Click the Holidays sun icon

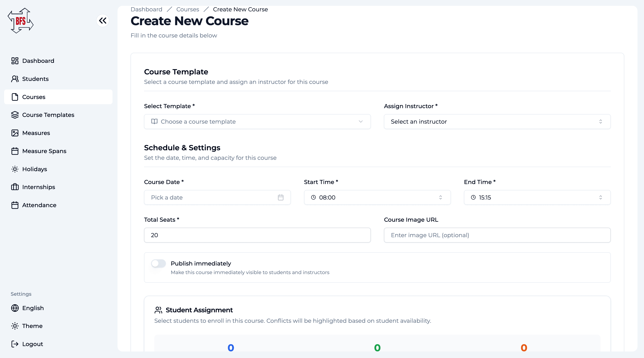click(15, 169)
